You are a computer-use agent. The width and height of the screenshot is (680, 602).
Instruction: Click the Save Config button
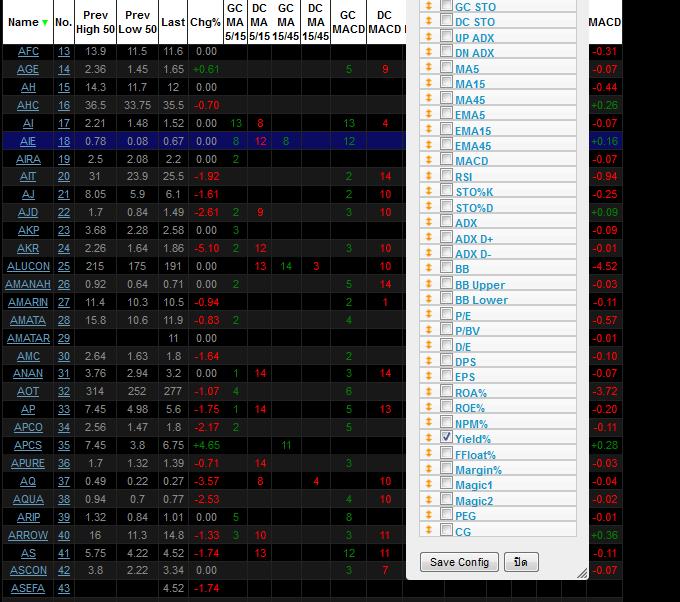[x=459, y=562]
